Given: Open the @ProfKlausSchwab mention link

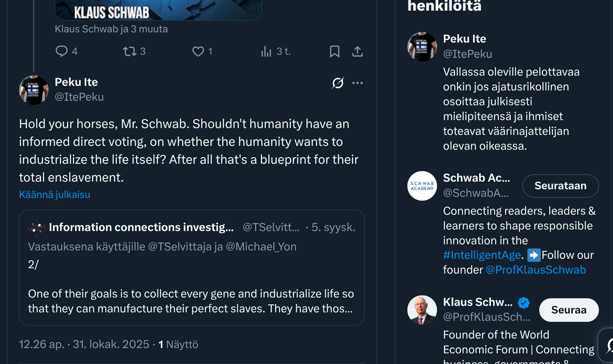Looking at the screenshot, I should pyautogui.click(x=536, y=270).
